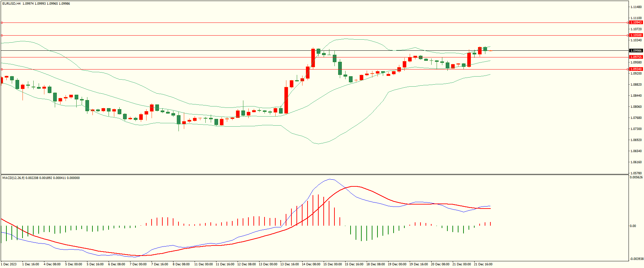Click the black 1.09986 current price tag
This screenshot has height=268, width=644.
(x=636, y=51)
